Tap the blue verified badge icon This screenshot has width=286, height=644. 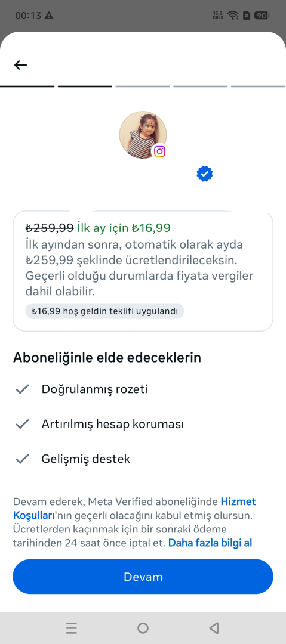205,174
